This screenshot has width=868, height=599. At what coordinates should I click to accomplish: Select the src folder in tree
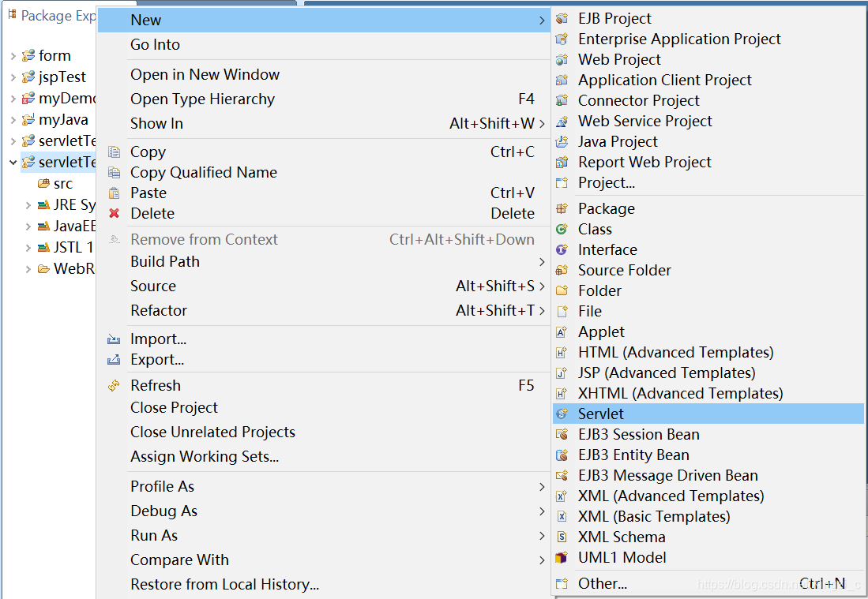coord(55,184)
